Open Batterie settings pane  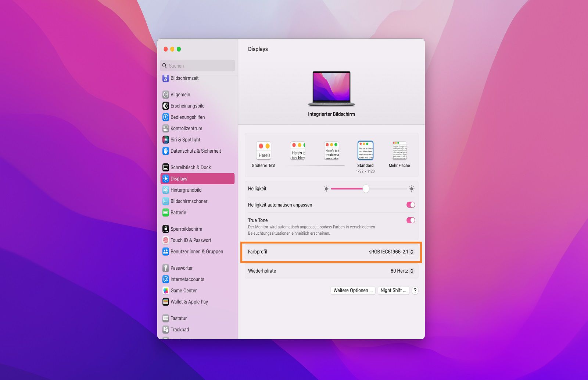(198, 213)
